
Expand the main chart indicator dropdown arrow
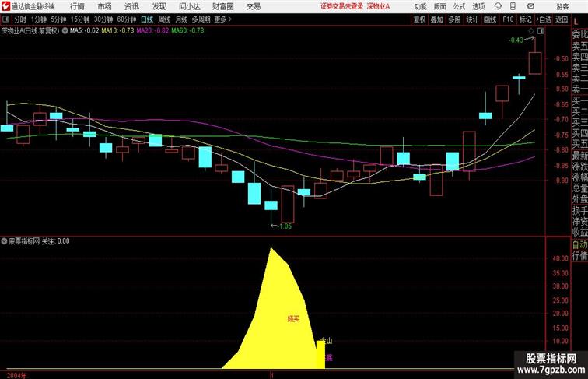(x=65, y=31)
